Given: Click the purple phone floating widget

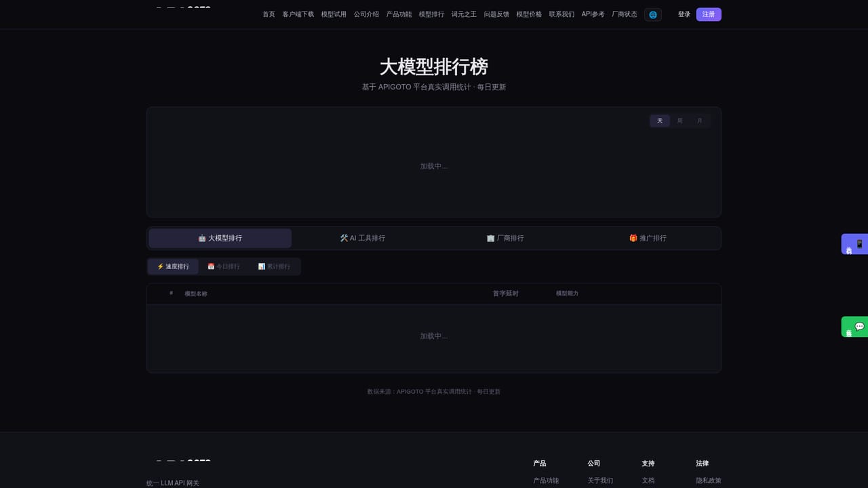Looking at the screenshot, I should 854,244.
